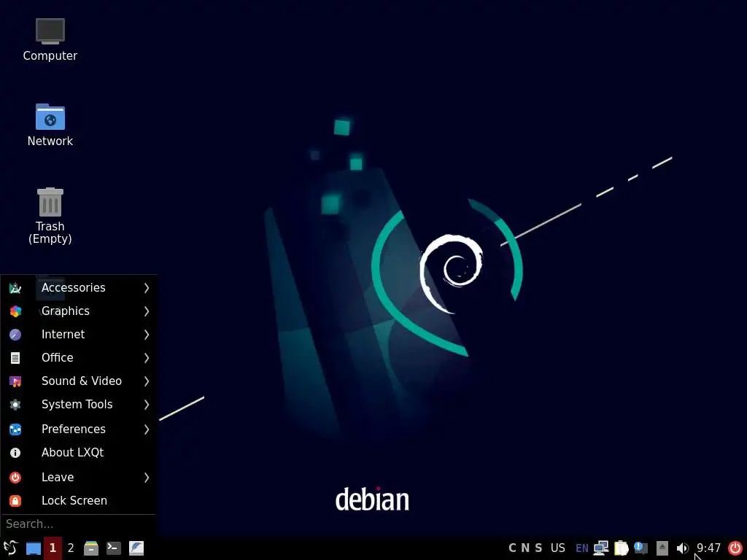The width and height of the screenshot is (747, 560).
Task: Open the clipboard manager tray icon
Action: click(x=622, y=548)
